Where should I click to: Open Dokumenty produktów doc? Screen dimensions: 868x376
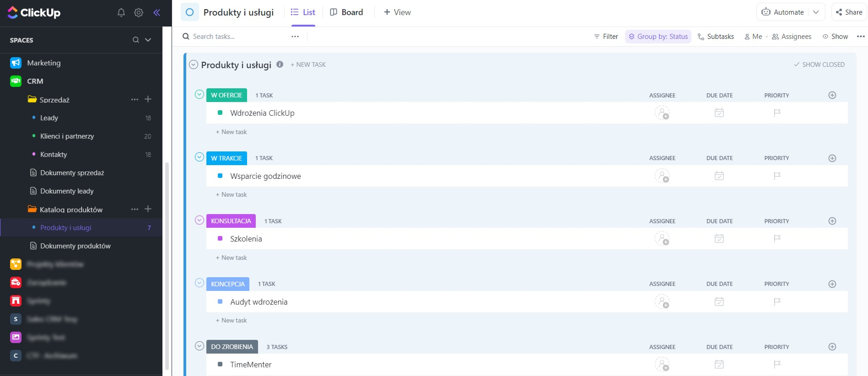click(x=75, y=246)
